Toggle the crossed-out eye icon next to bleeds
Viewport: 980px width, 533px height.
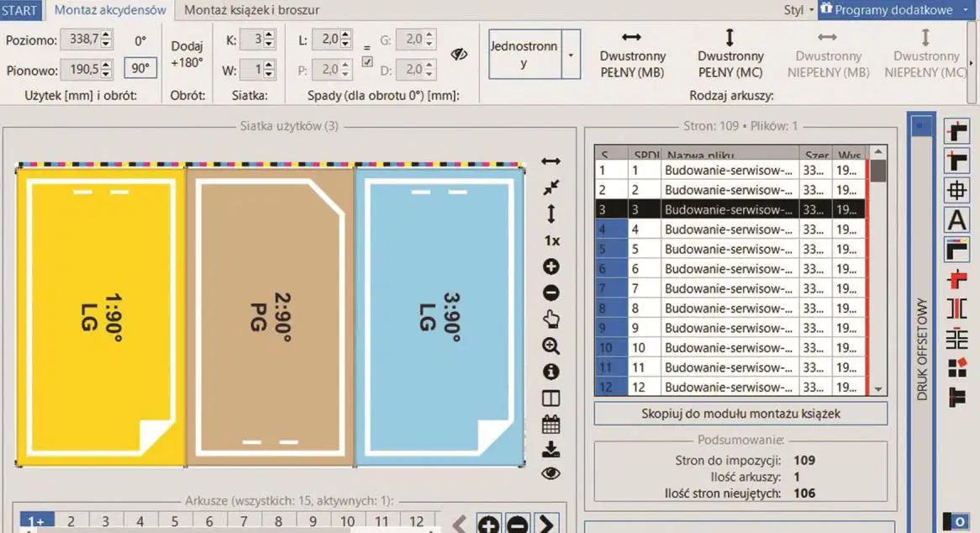coord(459,55)
